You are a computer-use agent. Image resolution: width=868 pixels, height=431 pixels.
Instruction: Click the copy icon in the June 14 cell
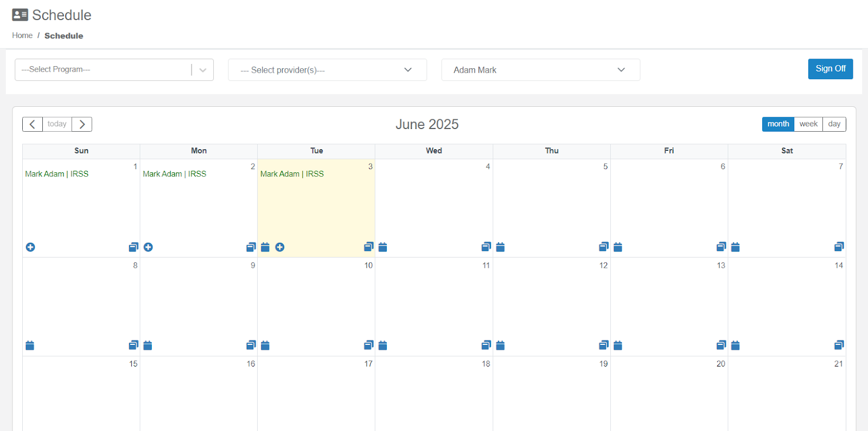pyautogui.click(x=839, y=345)
